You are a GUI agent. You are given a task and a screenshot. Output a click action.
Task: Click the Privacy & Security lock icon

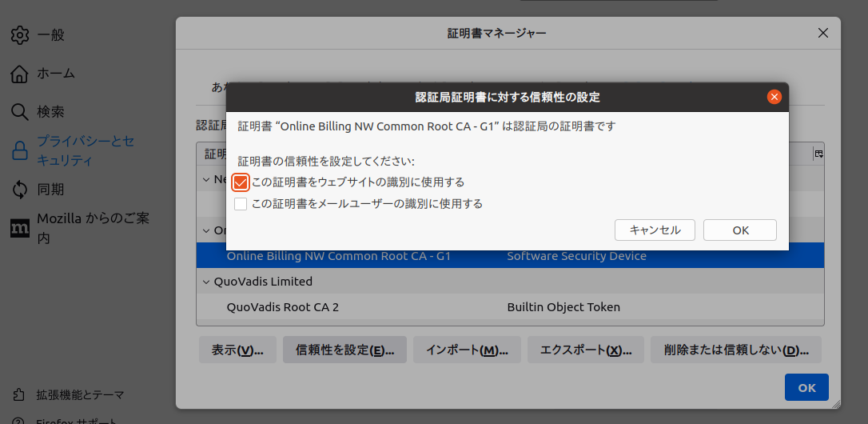click(19, 150)
